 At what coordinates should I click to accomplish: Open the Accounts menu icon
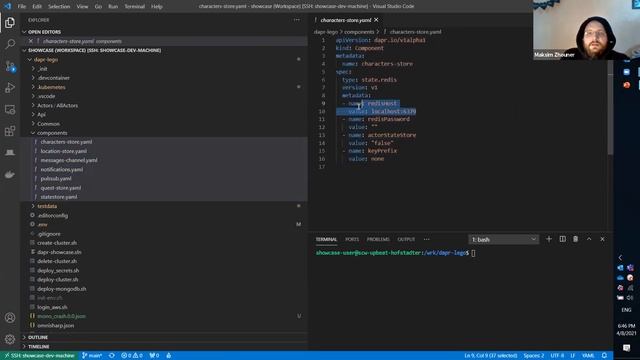(10, 318)
